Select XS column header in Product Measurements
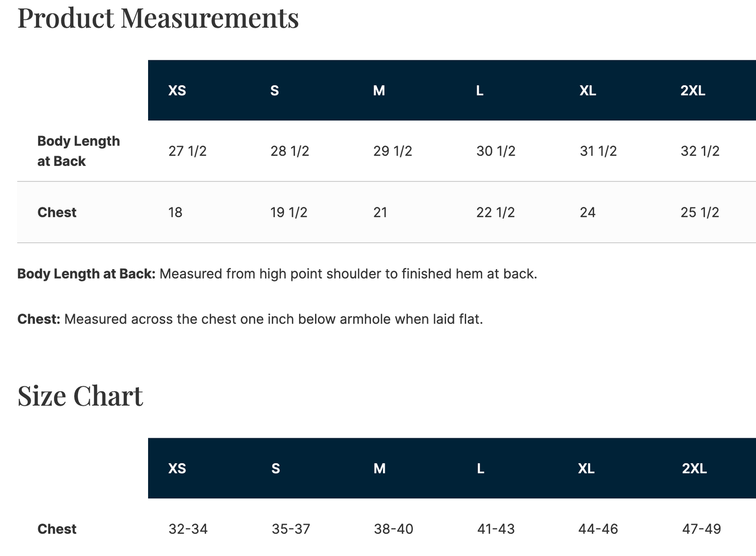This screenshot has width=756, height=556. [177, 91]
